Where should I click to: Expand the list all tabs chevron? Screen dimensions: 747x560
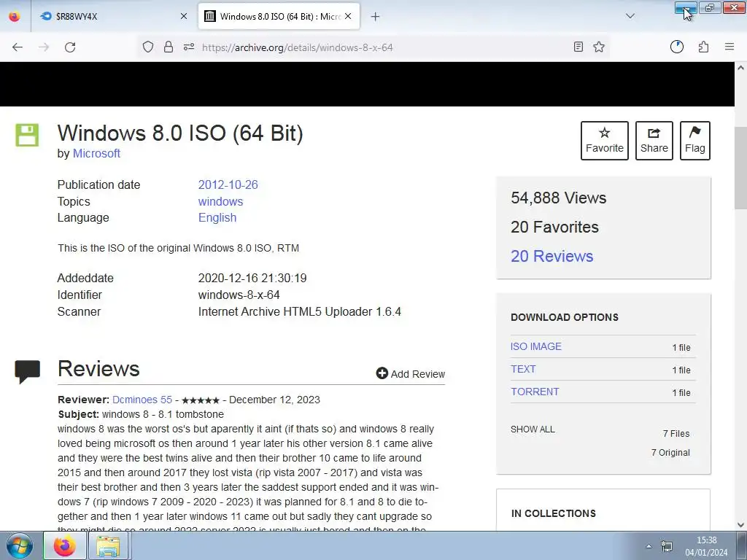coord(630,17)
